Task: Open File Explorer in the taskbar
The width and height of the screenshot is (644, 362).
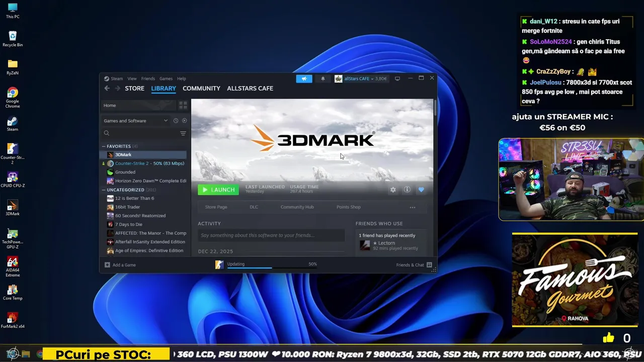Action: [x=26, y=354]
